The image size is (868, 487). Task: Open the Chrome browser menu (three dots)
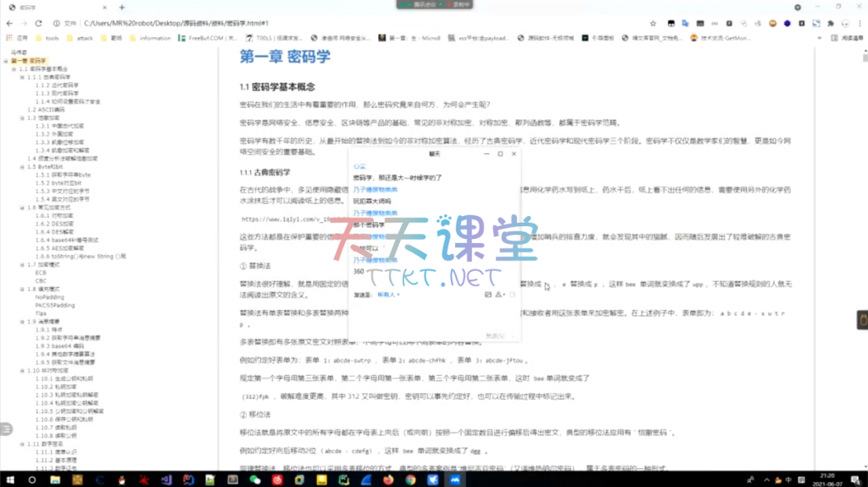tap(858, 24)
